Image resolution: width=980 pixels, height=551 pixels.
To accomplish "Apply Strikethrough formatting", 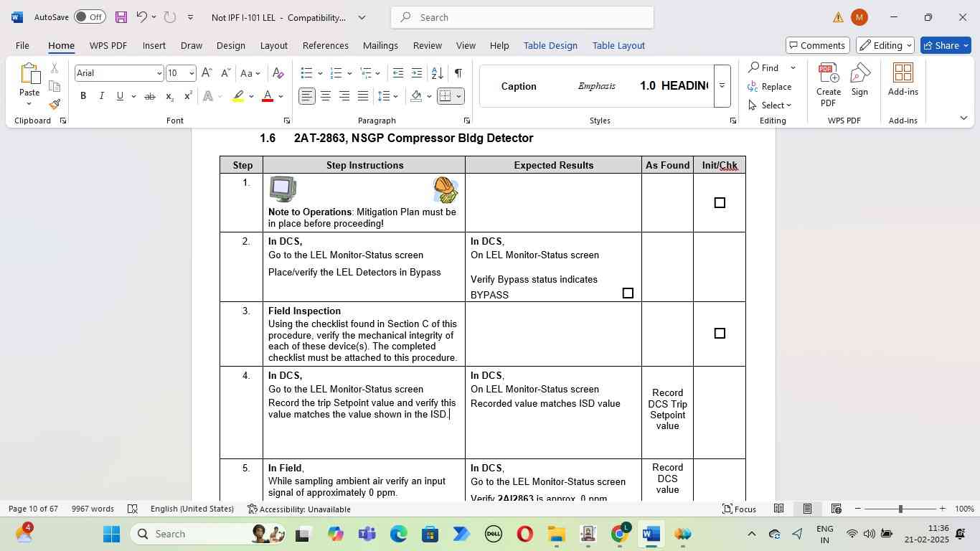I will (x=150, y=96).
